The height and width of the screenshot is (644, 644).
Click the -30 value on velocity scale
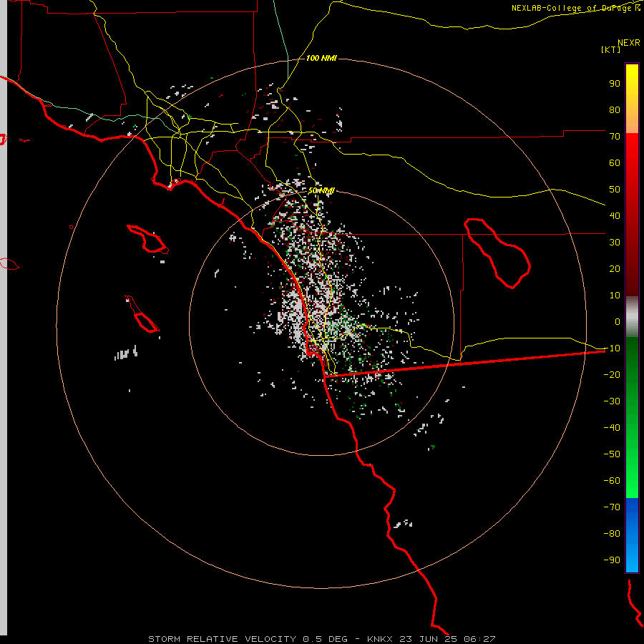[612, 401]
